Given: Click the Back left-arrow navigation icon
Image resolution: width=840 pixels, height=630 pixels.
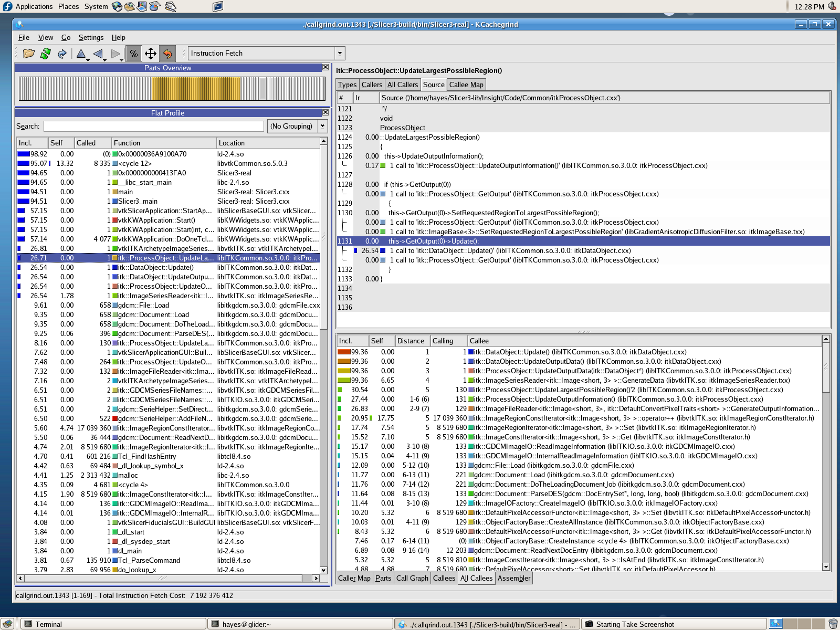Looking at the screenshot, I should click(98, 54).
